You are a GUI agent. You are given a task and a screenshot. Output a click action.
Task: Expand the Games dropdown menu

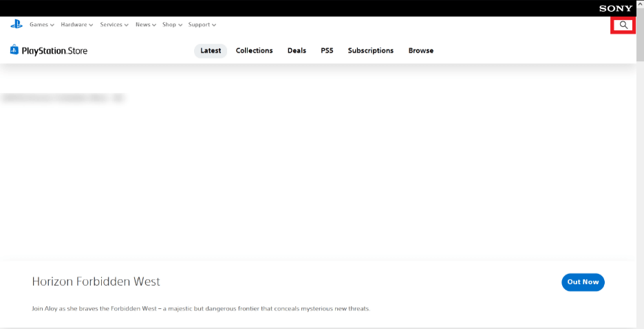(42, 25)
